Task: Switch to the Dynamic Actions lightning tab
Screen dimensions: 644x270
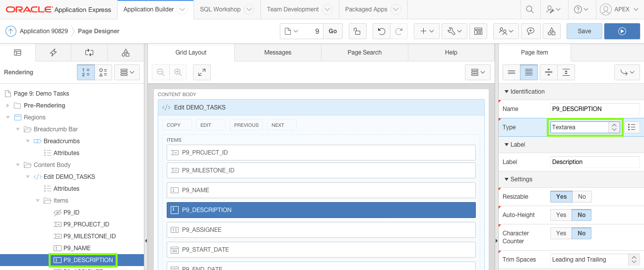Action: [53, 53]
